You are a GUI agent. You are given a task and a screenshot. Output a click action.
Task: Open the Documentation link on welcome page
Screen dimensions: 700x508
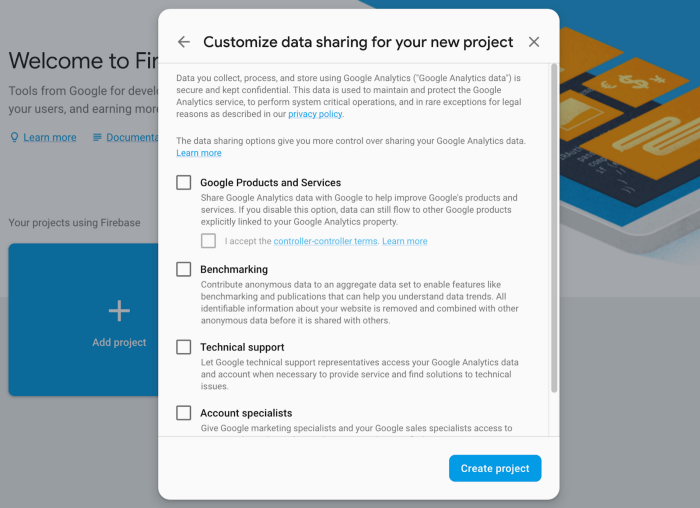(132, 137)
